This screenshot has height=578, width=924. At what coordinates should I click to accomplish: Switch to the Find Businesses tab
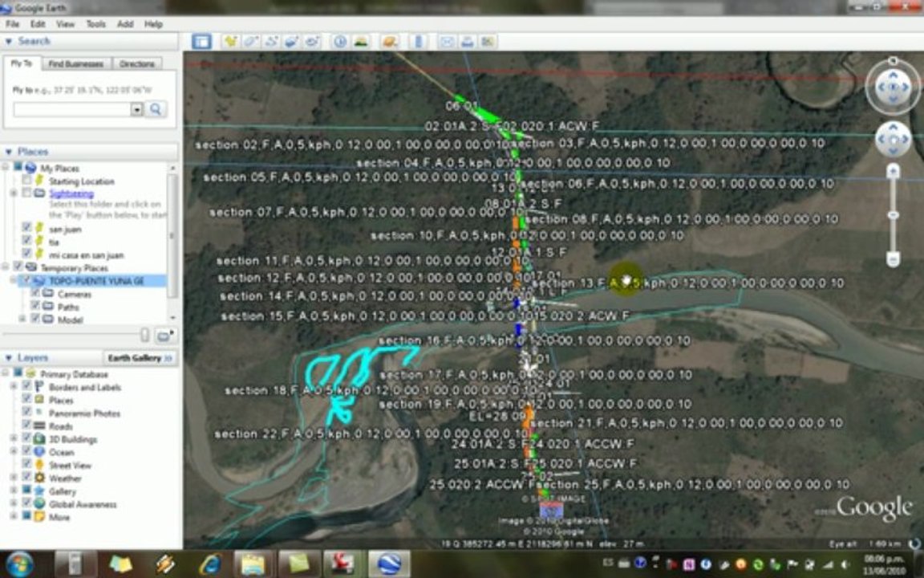click(76, 63)
